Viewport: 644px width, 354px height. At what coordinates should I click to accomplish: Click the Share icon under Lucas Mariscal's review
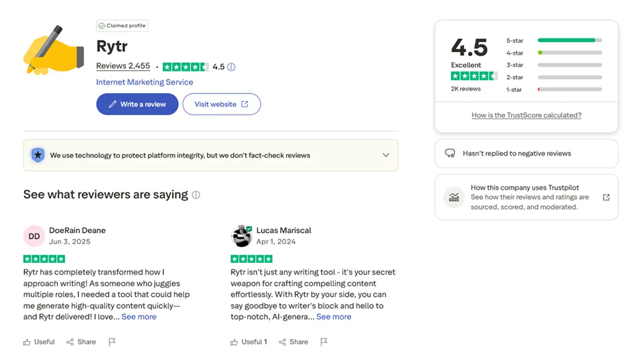tap(283, 342)
